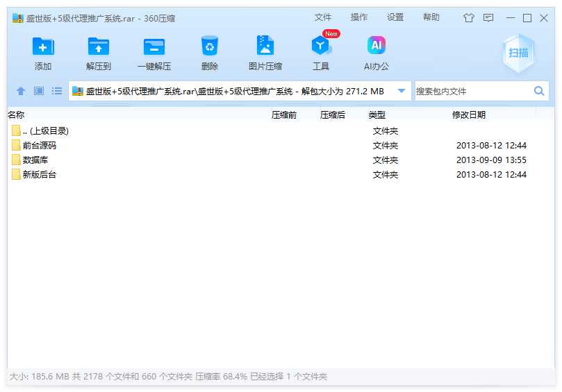Screen dimensions: 562x392
Task: Select the 前台源码 folder name
Action: [40, 145]
